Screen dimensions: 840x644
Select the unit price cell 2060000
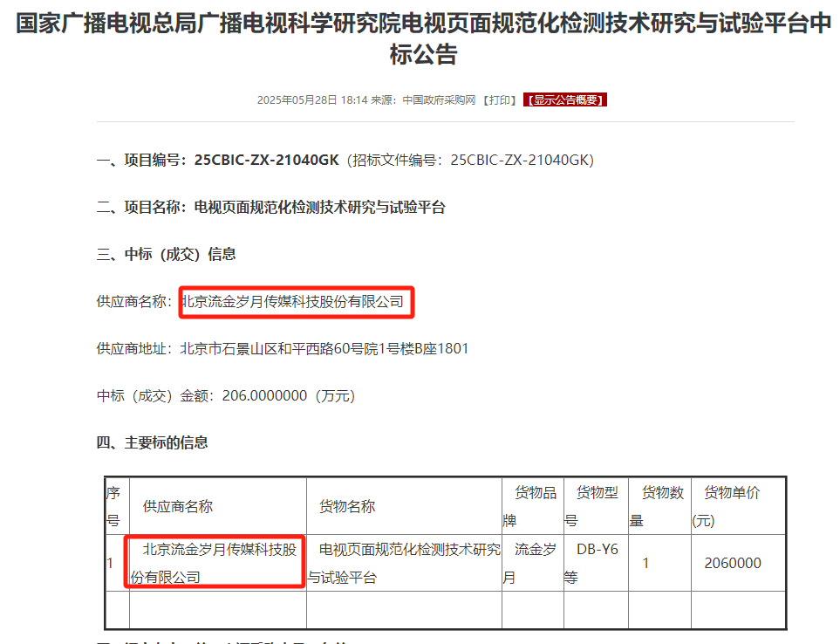(x=738, y=563)
